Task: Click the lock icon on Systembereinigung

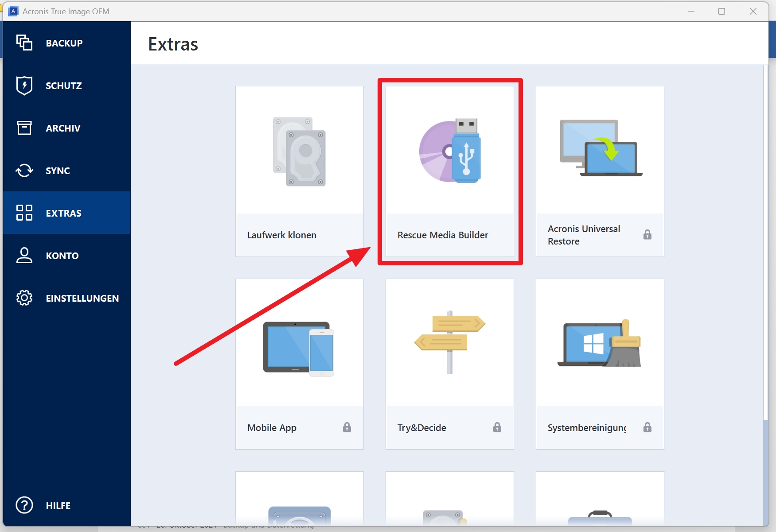Action: (x=647, y=427)
